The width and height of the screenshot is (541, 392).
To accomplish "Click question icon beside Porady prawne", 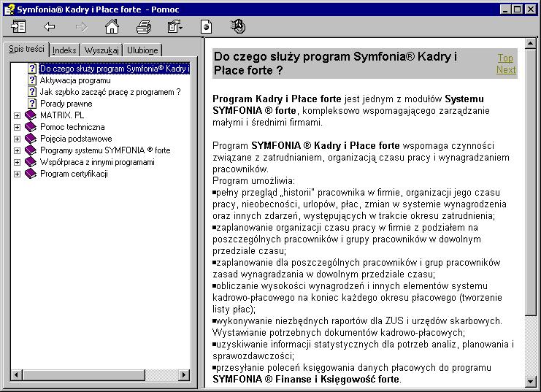I will pyautogui.click(x=32, y=104).
